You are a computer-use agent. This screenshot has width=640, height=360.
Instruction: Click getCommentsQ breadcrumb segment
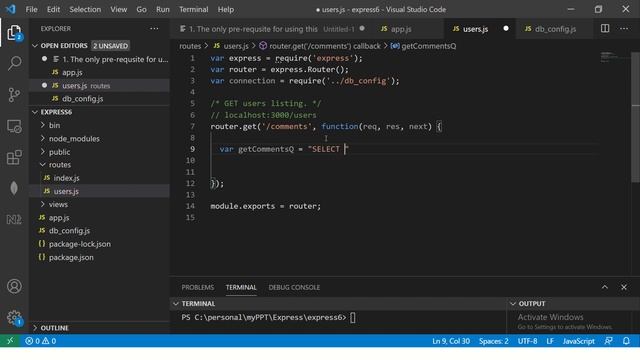click(429, 46)
